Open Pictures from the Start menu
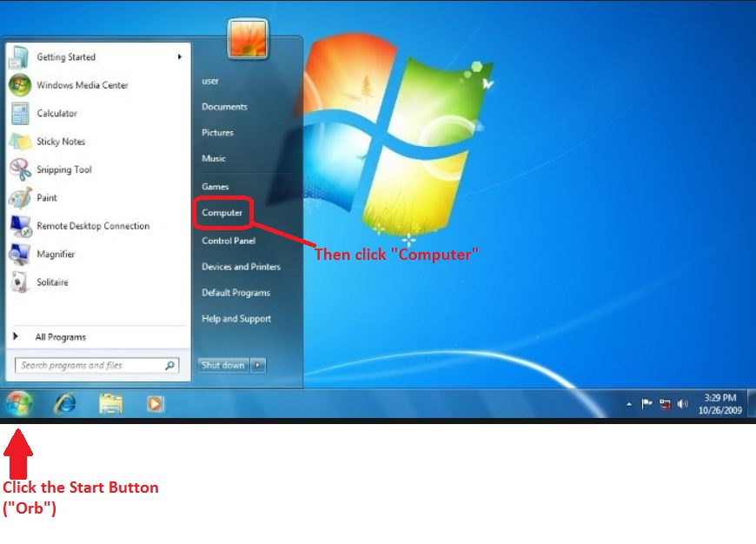 [217, 133]
